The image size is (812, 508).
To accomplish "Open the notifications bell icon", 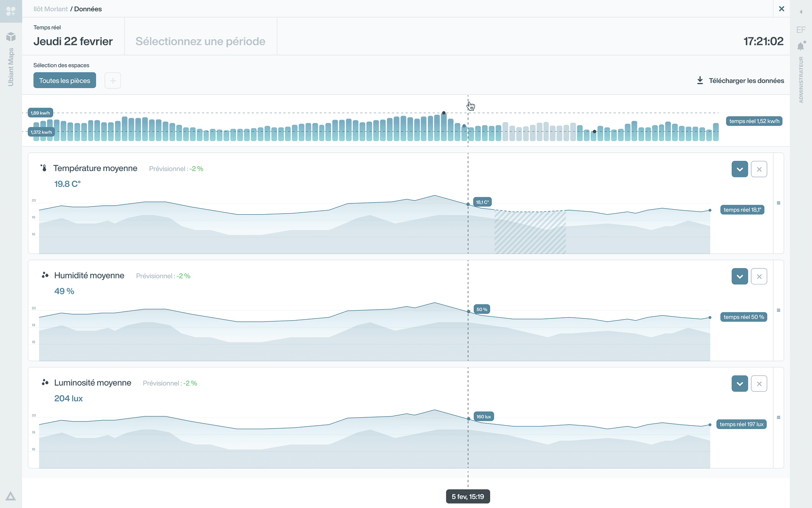I will point(801,46).
